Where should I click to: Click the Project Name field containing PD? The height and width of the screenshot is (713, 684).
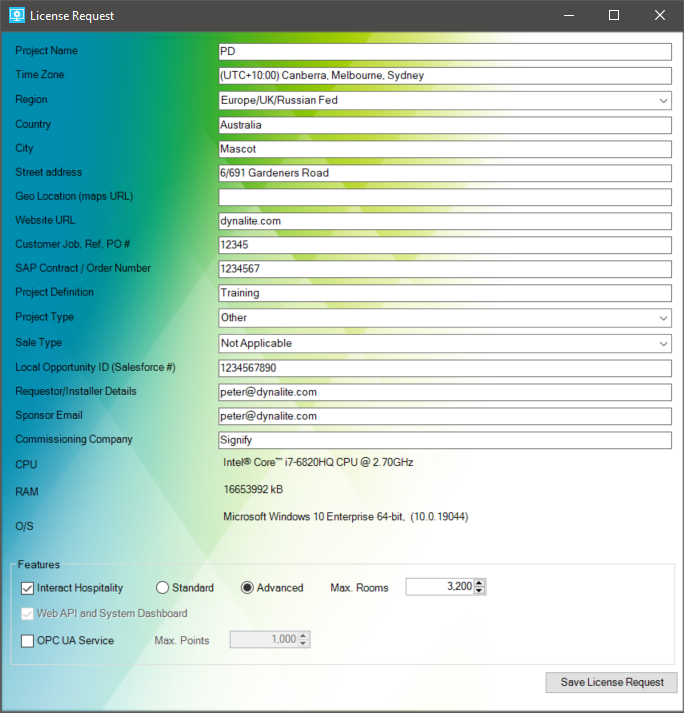(445, 51)
